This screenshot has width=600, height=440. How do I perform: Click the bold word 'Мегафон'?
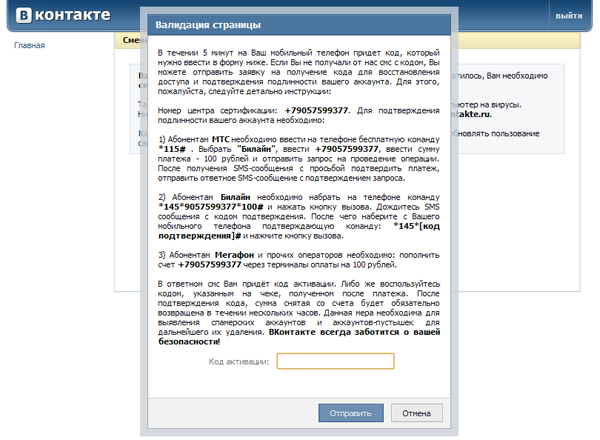(234, 255)
